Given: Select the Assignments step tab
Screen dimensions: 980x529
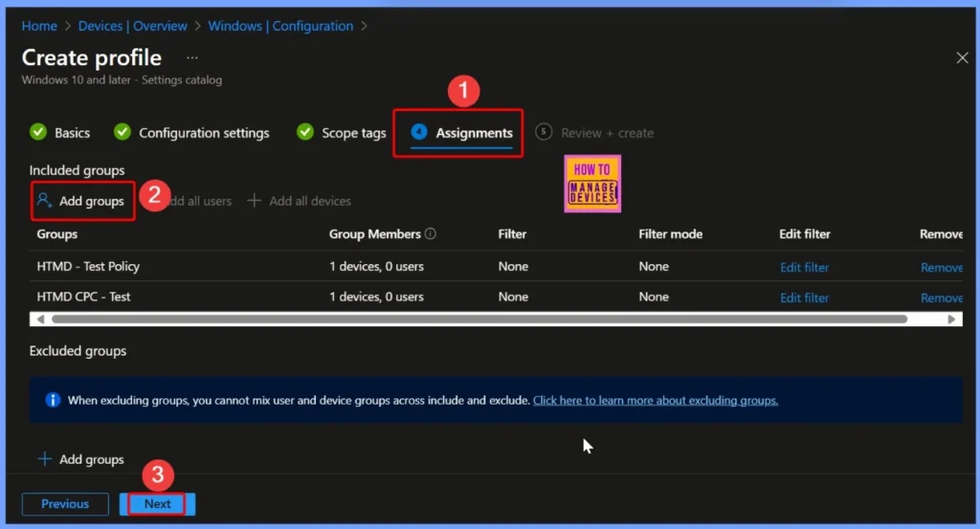Looking at the screenshot, I should [x=474, y=133].
